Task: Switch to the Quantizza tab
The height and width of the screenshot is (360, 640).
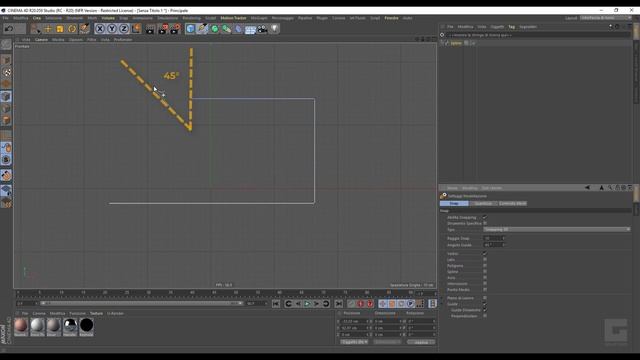Action: [483, 203]
